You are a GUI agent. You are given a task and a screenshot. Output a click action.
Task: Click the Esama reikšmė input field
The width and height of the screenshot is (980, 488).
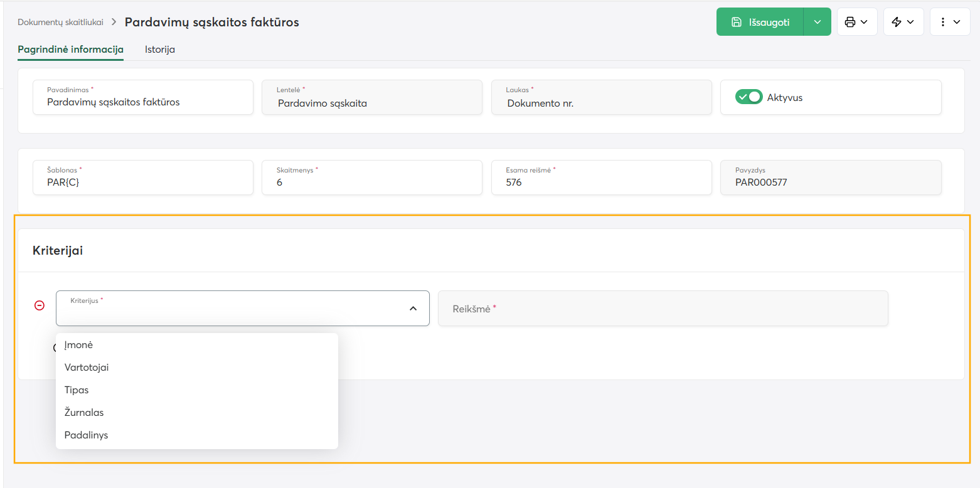click(602, 178)
